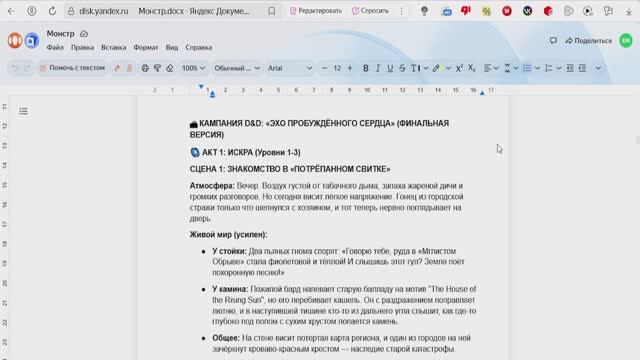Click the Редактировать browser button
Screen dimensions: 640x360
[x=316, y=11]
